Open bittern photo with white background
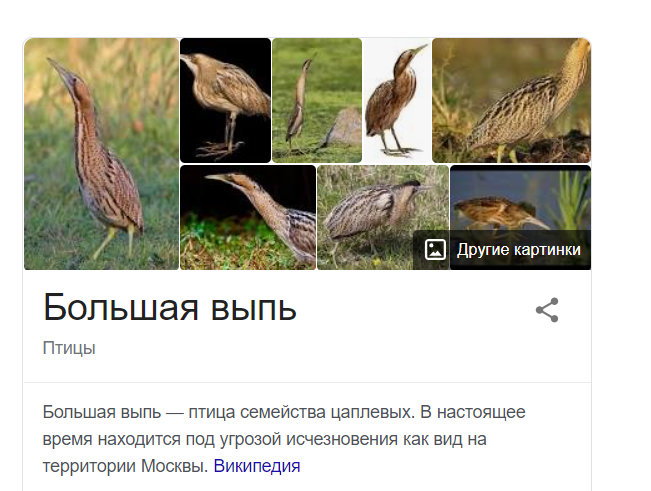The width and height of the screenshot is (651, 491). tap(397, 100)
